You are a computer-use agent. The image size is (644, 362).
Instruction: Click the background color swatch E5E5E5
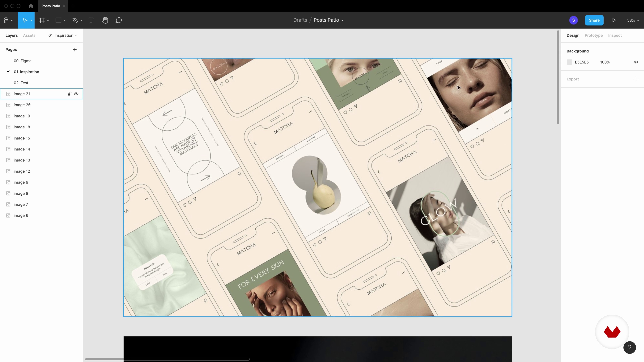(569, 62)
